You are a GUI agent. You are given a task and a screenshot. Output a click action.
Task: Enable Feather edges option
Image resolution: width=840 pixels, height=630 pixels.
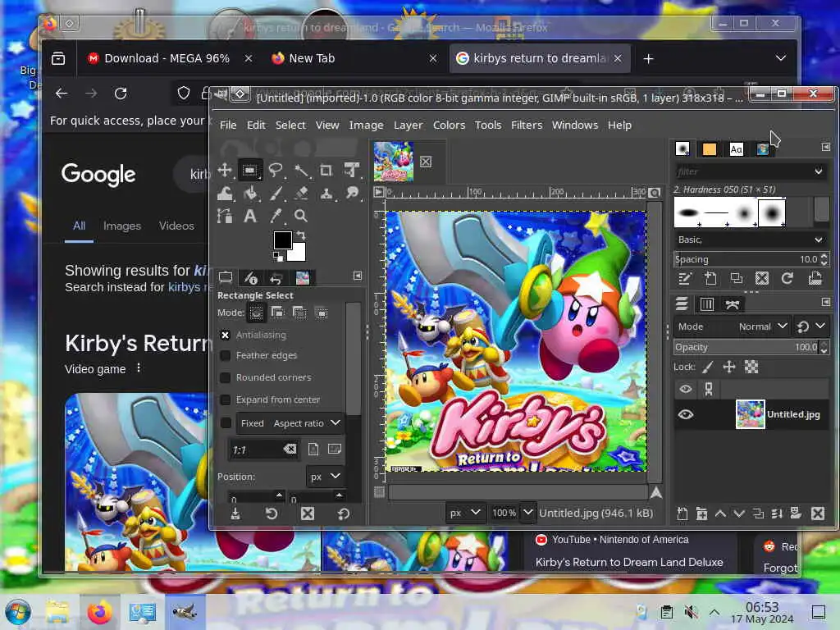[225, 355]
